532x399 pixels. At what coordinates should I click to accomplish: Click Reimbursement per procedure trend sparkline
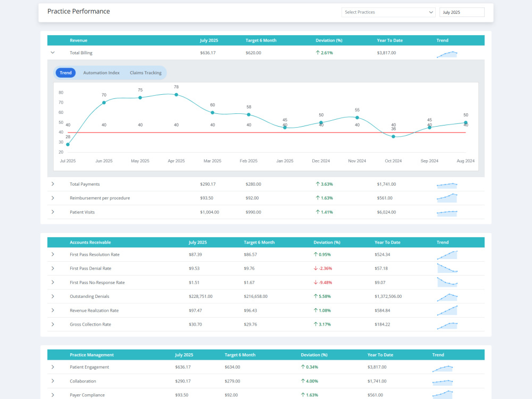(447, 198)
